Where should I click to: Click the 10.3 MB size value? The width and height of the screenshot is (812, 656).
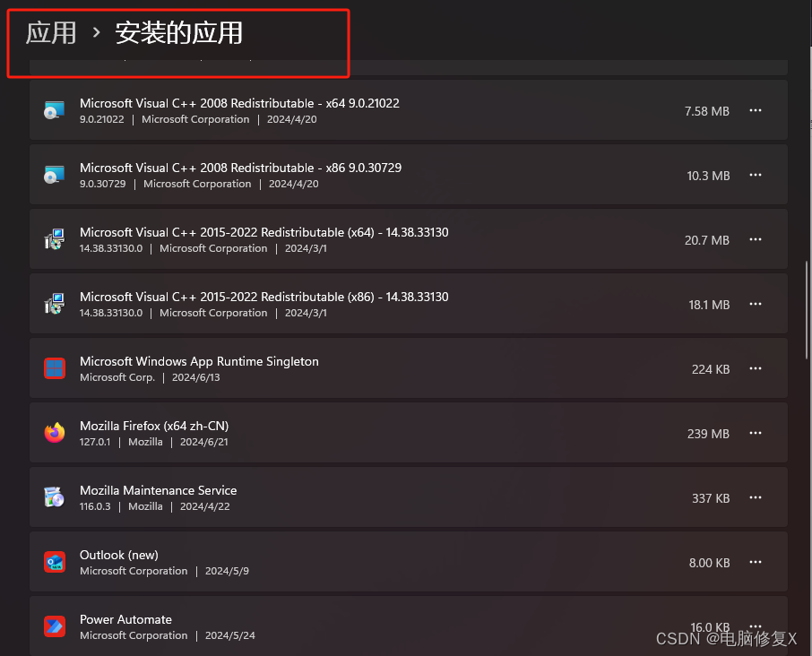[708, 176]
